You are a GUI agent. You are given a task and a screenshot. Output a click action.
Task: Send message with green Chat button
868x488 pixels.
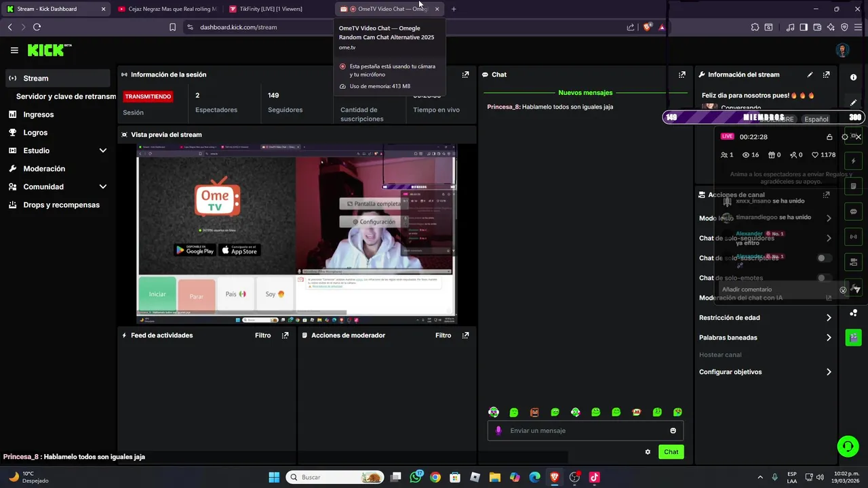671,452
